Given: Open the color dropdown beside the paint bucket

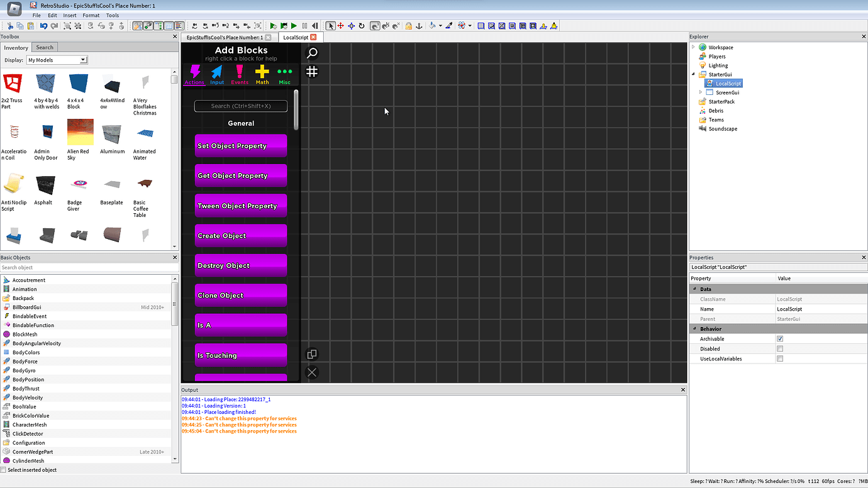Looking at the screenshot, I should tap(440, 26).
